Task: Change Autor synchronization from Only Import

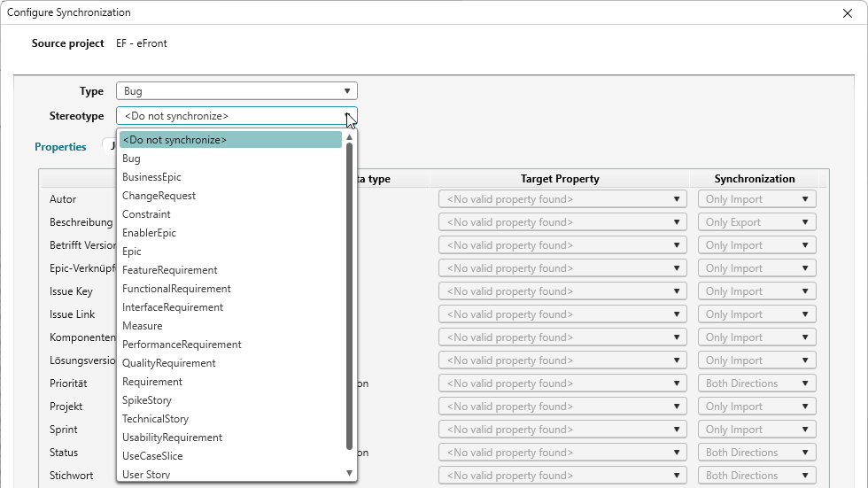Action: pyautogui.click(x=756, y=199)
